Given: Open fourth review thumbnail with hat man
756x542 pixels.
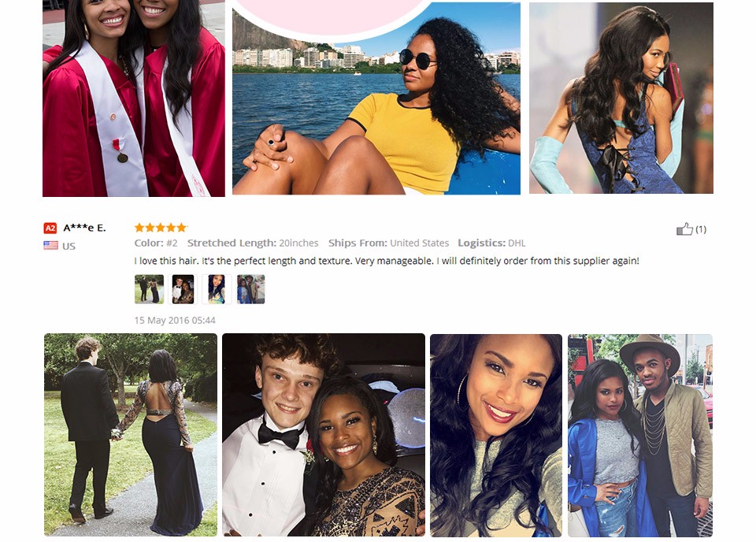Looking at the screenshot, I should (x=250, y=289).
